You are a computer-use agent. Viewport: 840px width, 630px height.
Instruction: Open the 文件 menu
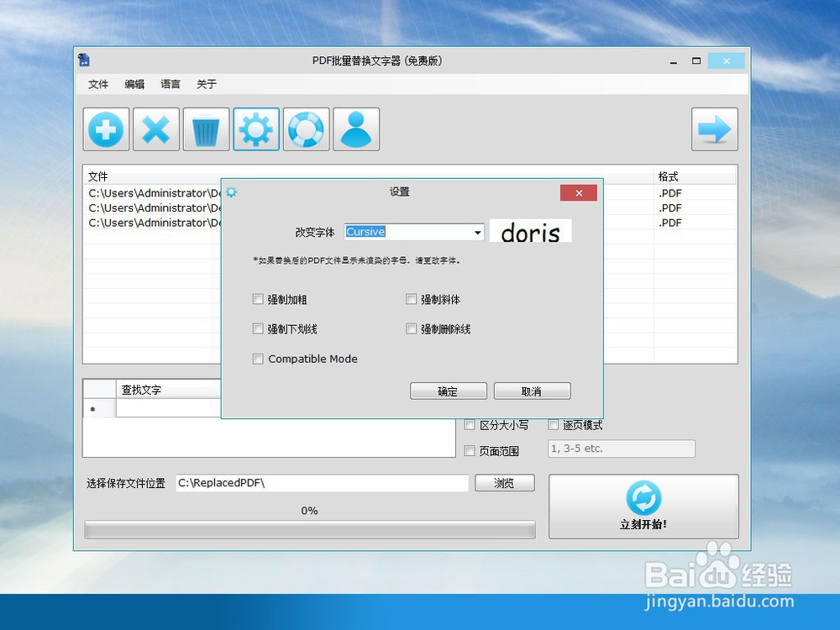pos(98,84)
